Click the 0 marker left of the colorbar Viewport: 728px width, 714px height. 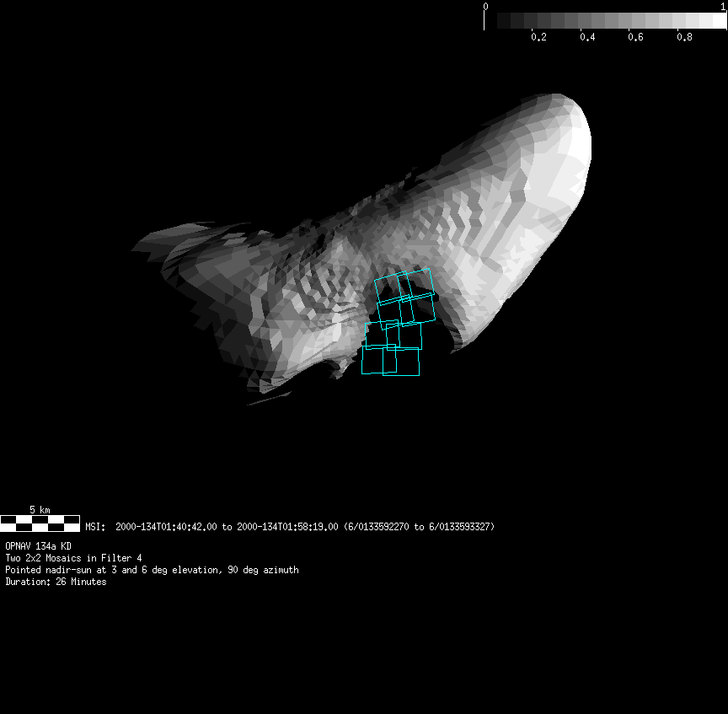click(x=485, y=6)
